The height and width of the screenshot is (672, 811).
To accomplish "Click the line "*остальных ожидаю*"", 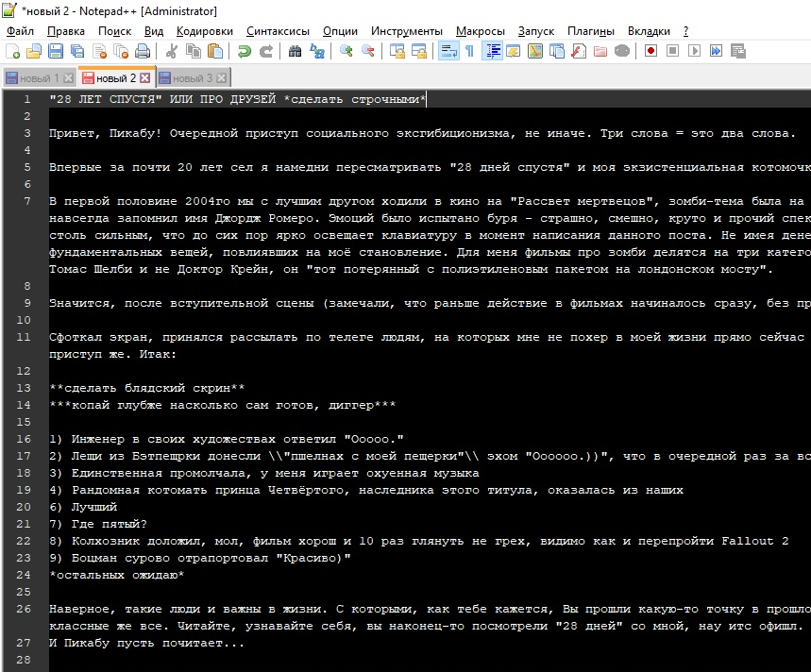I will click(117, 575).
